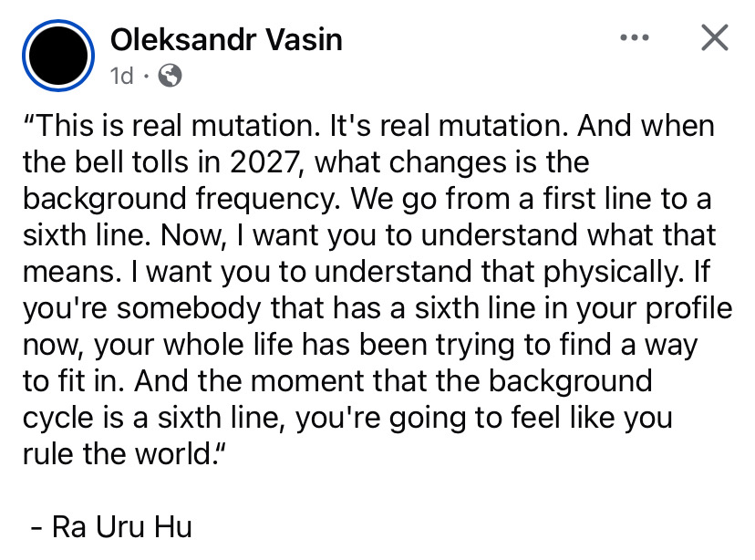Image resolution: width=755 pixels, height=560 pixels.
Task: Click the words "understand that physically"
Action: click(499, 273)
